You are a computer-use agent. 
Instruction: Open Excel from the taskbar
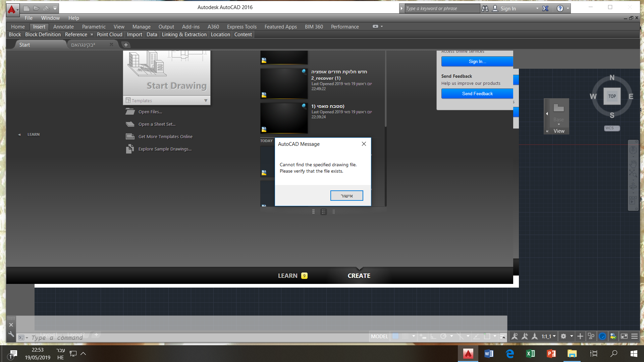pos(531,354)
